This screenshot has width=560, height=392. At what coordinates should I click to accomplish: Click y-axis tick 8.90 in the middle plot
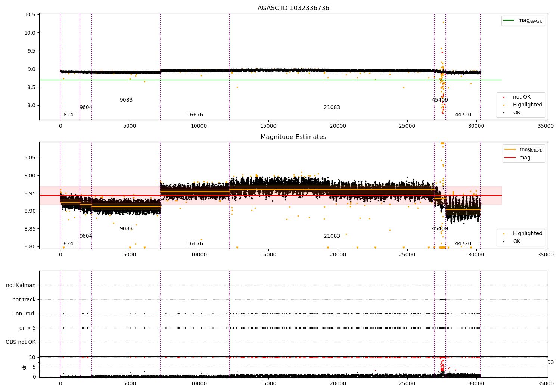coord(30,211)
